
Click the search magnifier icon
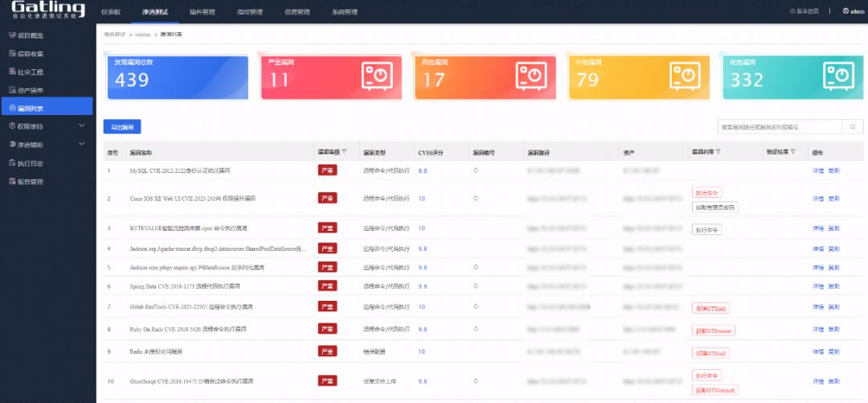[x=853, y=127]
